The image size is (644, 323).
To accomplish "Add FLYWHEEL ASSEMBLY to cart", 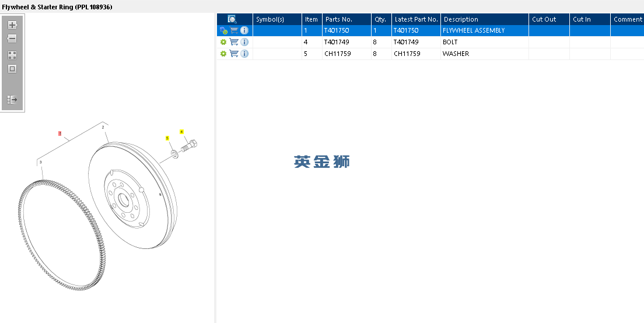I will pos(234,30).
